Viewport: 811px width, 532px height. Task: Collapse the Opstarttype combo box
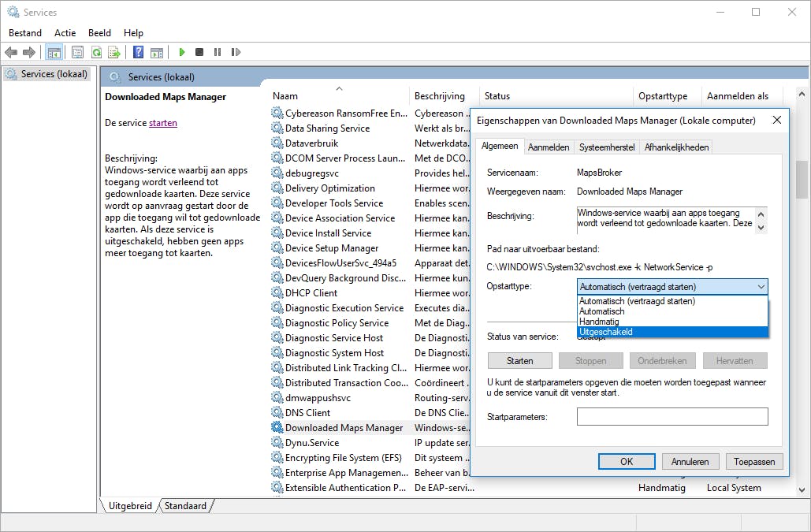coord(761,286)
